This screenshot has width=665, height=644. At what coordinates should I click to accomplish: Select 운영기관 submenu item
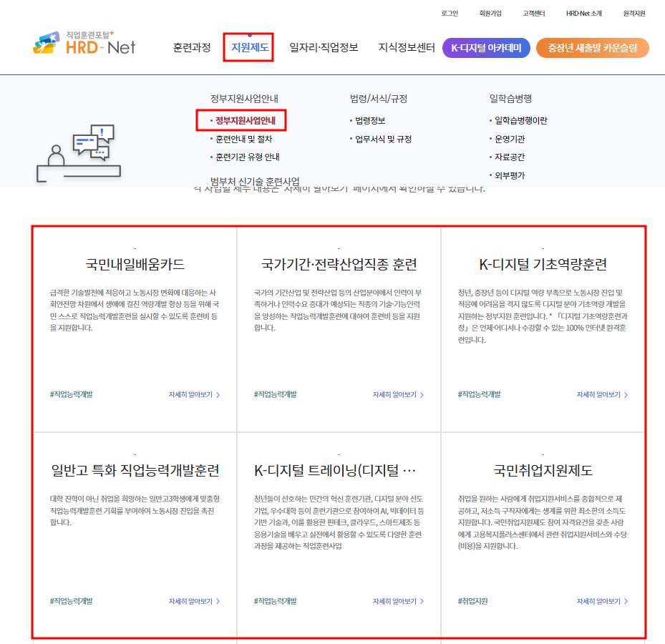[x=510, y=139]
